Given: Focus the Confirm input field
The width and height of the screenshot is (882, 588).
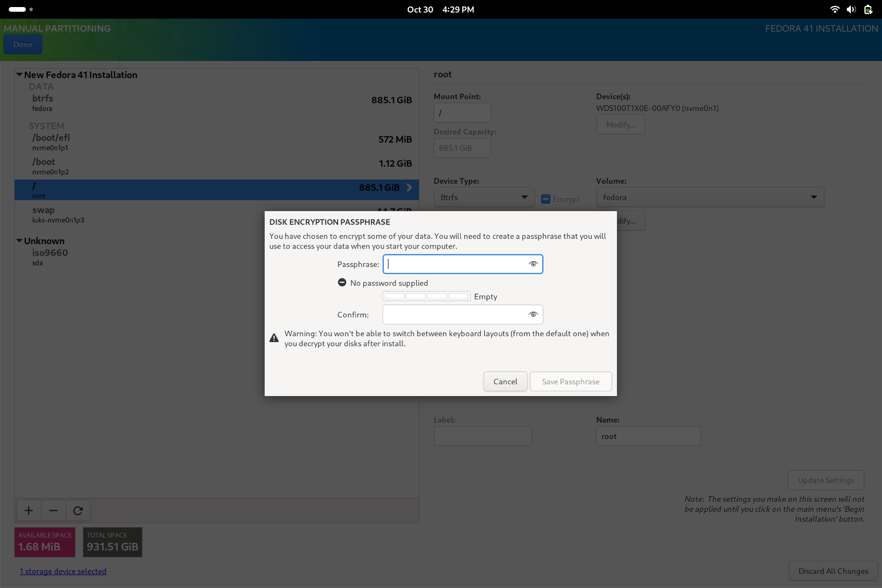Looking at the screenshot, I should click(x=463, y=315).
